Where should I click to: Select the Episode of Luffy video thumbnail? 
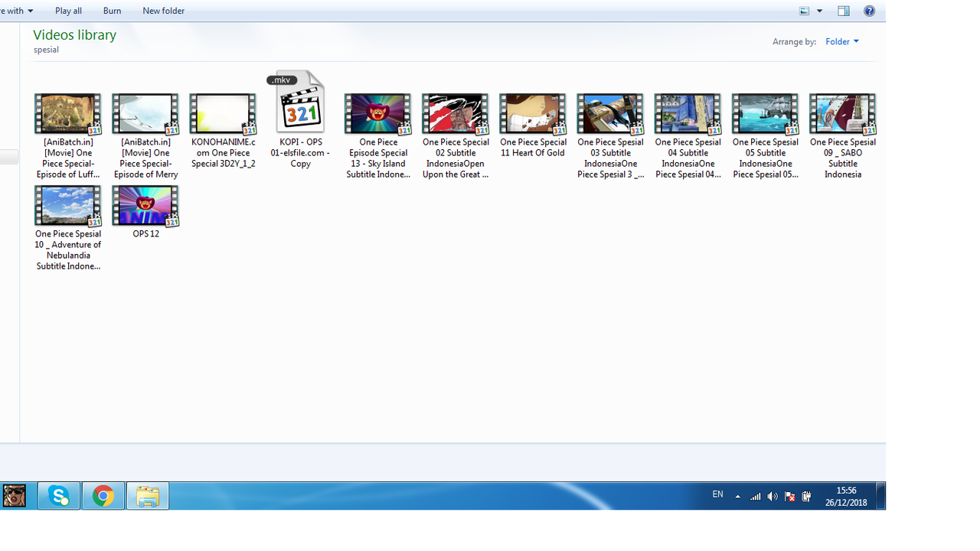[x=67, y=114]
